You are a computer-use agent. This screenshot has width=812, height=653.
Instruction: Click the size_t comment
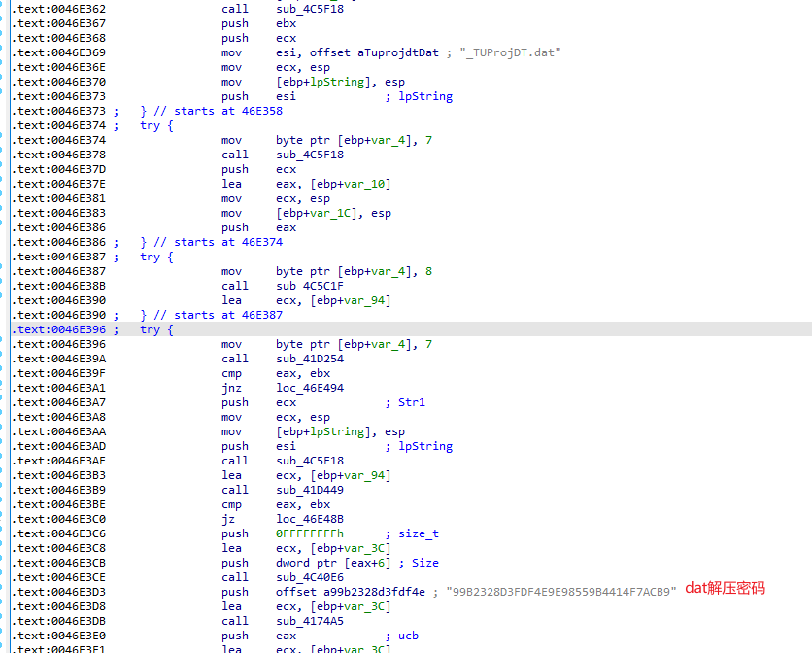(419, 533)
